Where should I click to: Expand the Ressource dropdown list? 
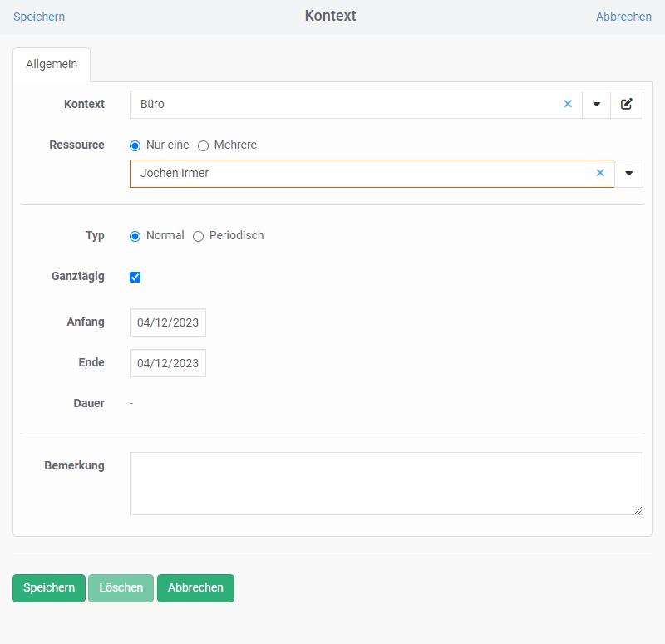(x=628, y=174)
